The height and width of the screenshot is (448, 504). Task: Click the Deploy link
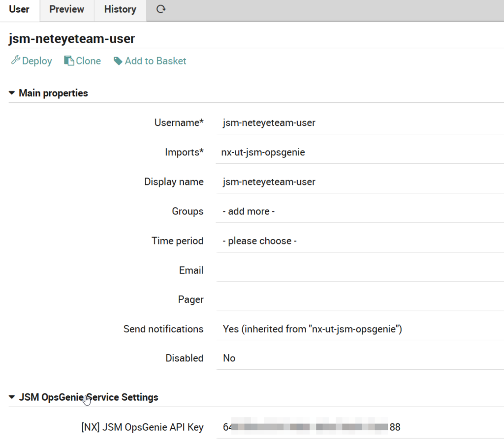(x=31, y=60)
